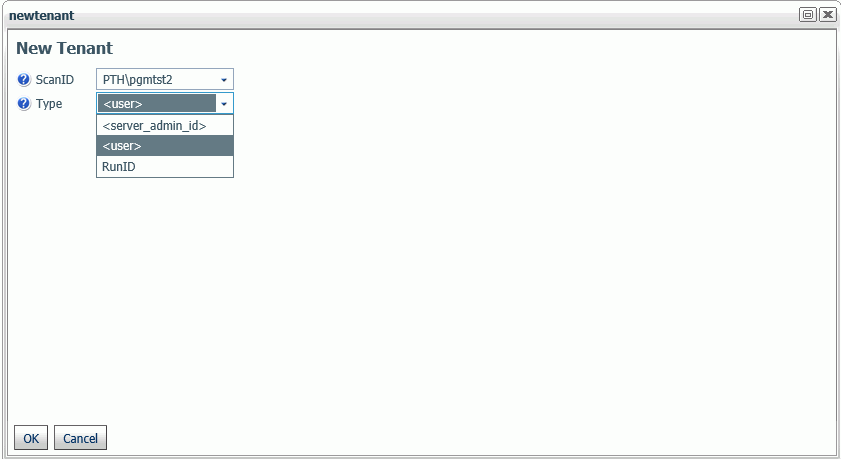
Task: Click the New Tenant heading text
Action: [64, 48]
